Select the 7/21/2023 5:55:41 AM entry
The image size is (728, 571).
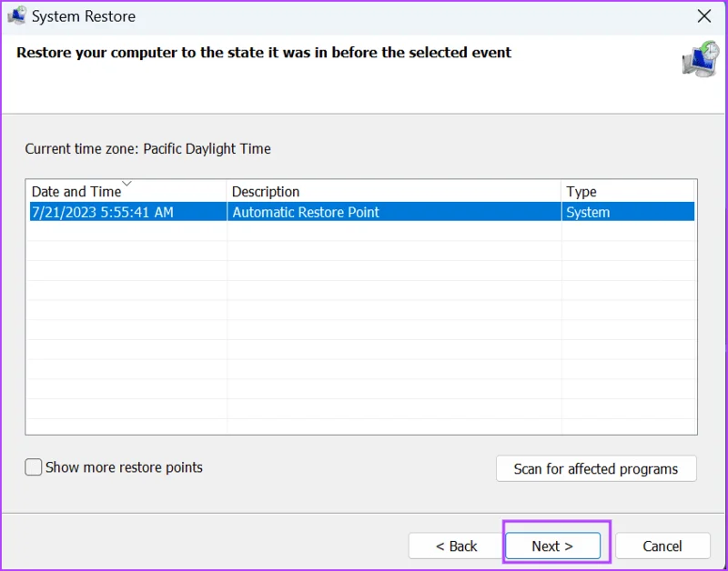click(x=128, y=212)
